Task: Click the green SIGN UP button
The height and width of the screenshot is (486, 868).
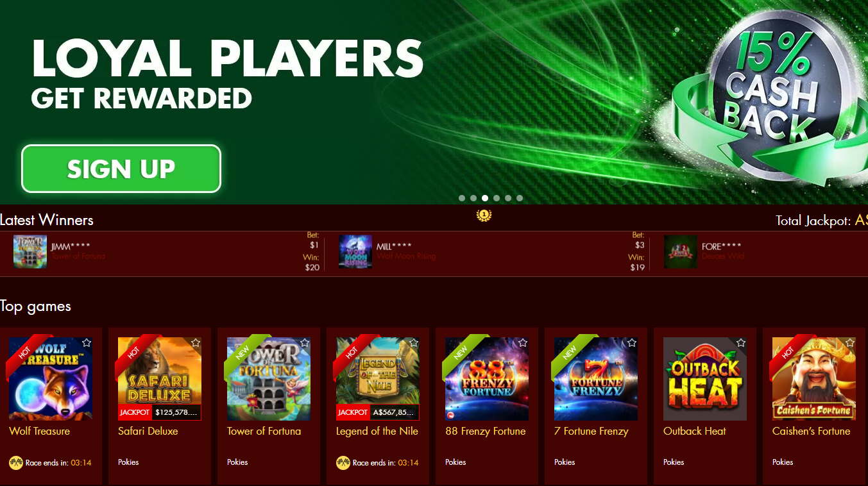Action: click(121, 169)
